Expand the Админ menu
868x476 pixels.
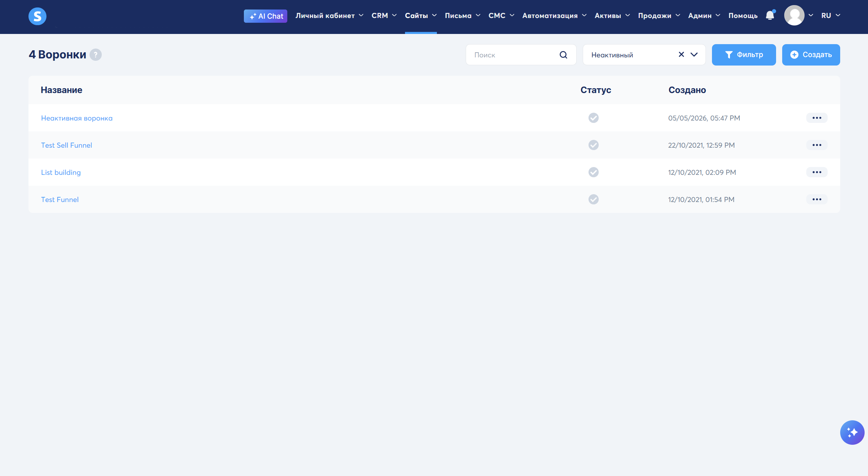[704, 16]
